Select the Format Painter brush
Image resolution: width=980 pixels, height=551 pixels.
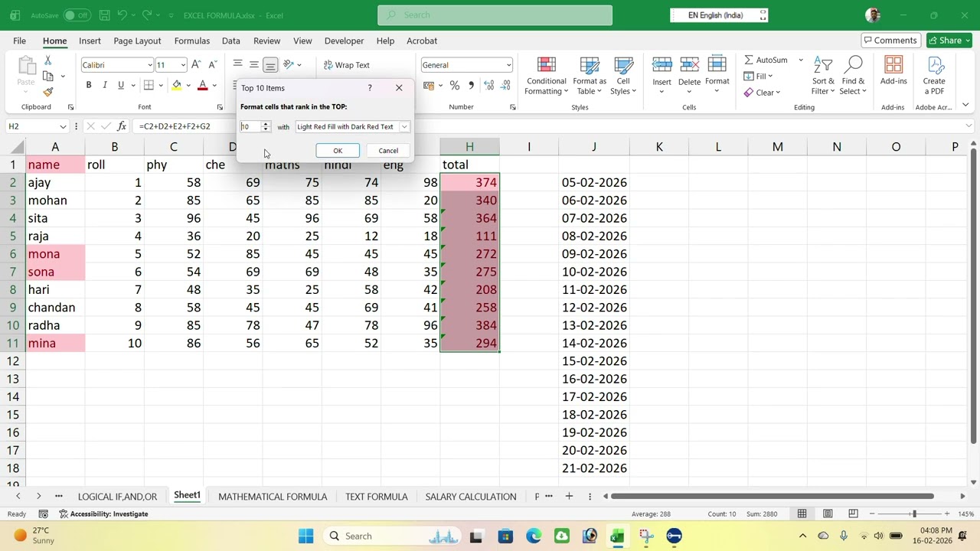pos(47,92)
